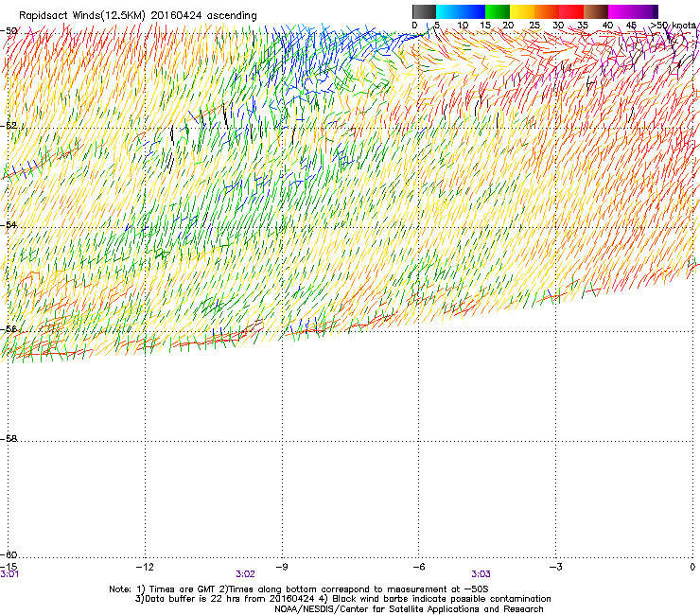Image resolution: width=700 pixels, height=615 pixels.
Task: Click the purple '3:03' time label
Action: 481,574
